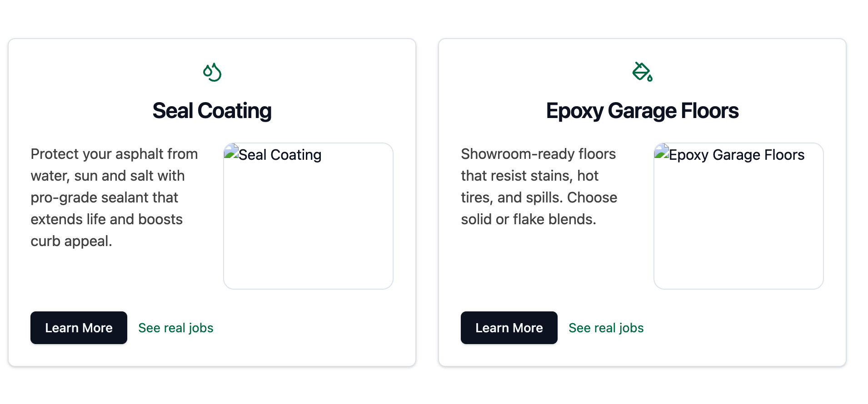Select the Seal Coating image placeholder box
868x404 pixels.
tap(308, 222)
